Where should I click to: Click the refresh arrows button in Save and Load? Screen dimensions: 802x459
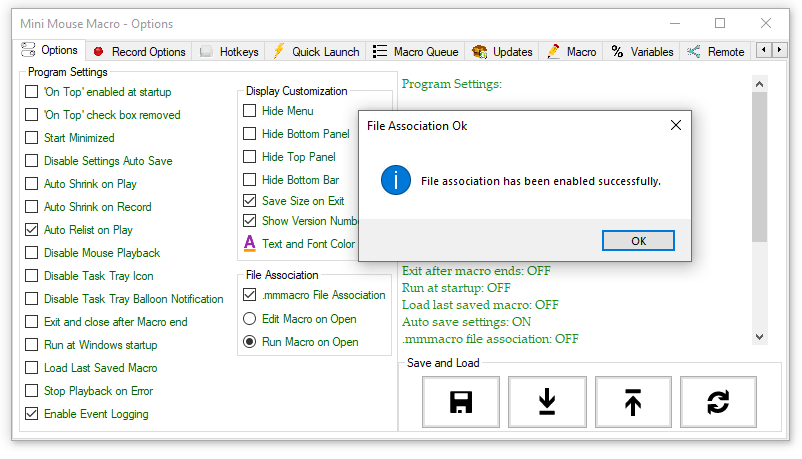click(718, 402)
